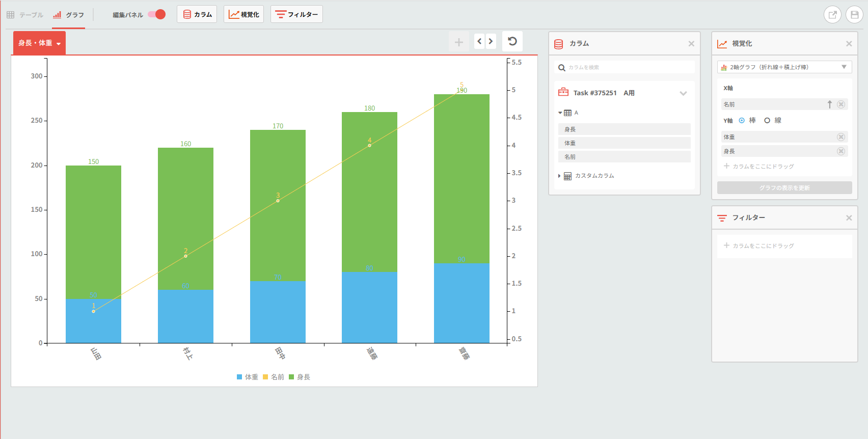This screenshot has height=439, width=868.
Task: Collapse the Task #375251 A用 section chevron
Action: click(683, 93)
